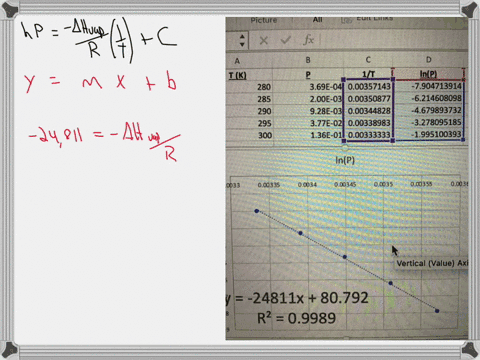Select column B header

pos(308,60)
